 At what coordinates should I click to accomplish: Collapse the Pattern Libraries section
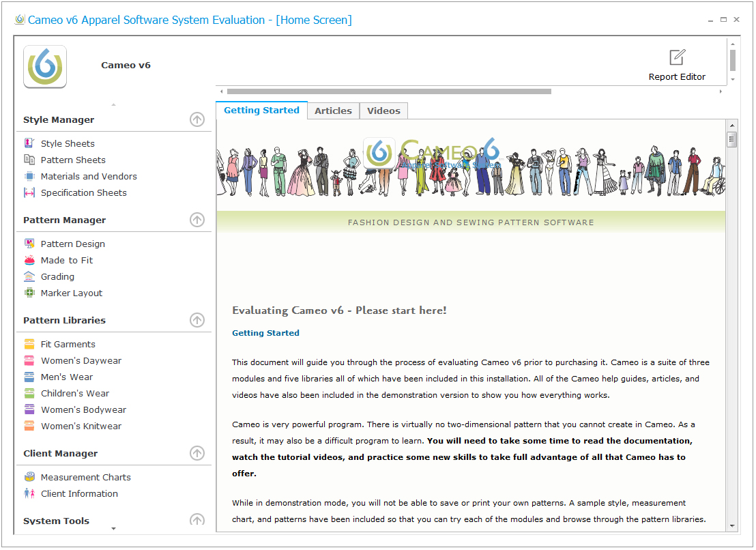pos(197,321)
